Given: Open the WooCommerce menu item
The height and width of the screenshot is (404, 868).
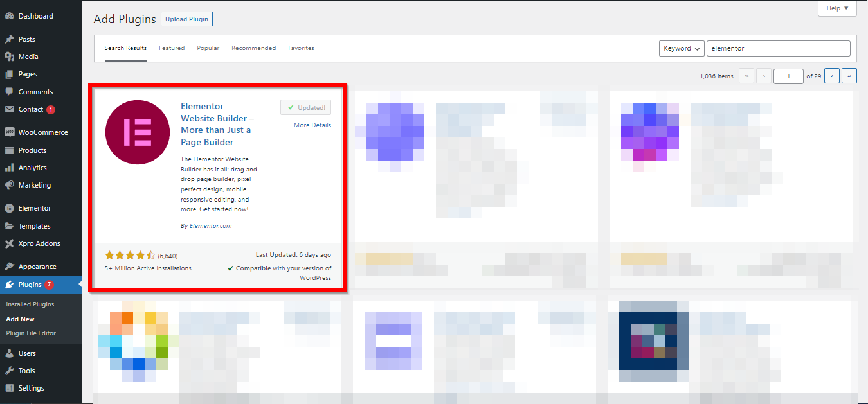Looking at the screenshot, I should click(41, 132).
